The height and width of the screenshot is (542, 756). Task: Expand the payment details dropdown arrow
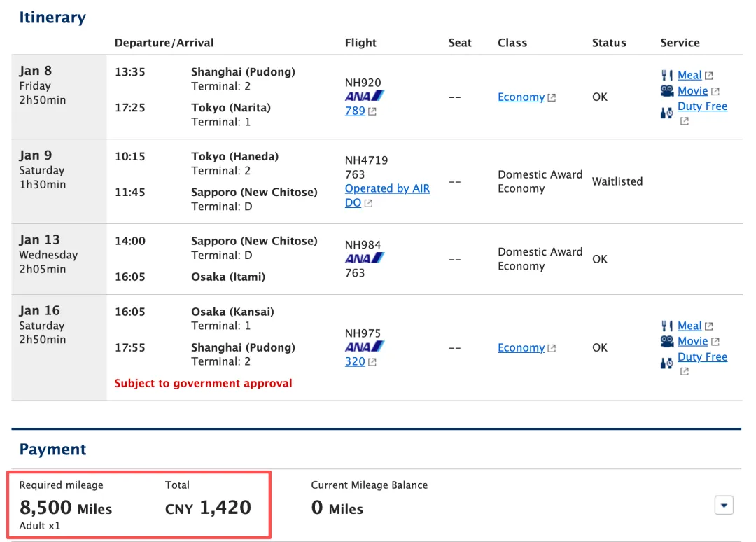(x=724, y=506)
